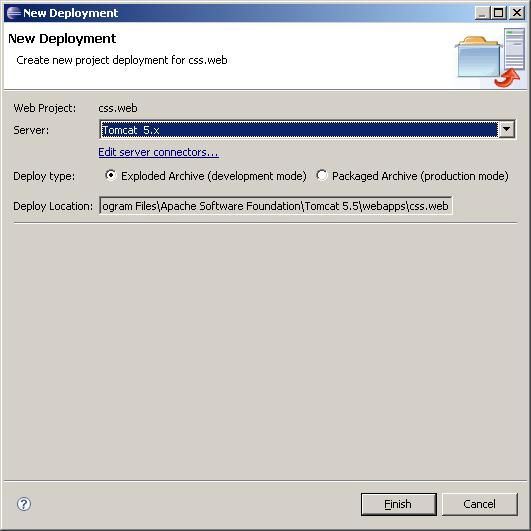The width and height of the screenshot is (531, 531).
Task: Click the New Deployment title bar text
Action: click(70, 13)
